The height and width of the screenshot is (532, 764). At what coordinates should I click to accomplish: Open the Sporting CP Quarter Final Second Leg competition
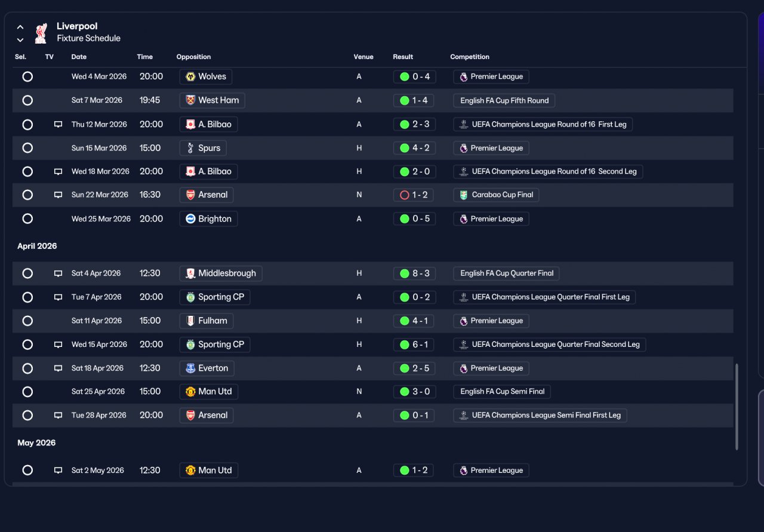(550, 345)
